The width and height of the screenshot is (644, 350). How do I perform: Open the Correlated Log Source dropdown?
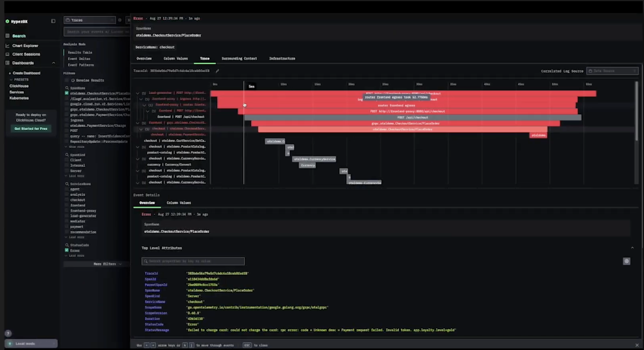(x=612, y=71)
